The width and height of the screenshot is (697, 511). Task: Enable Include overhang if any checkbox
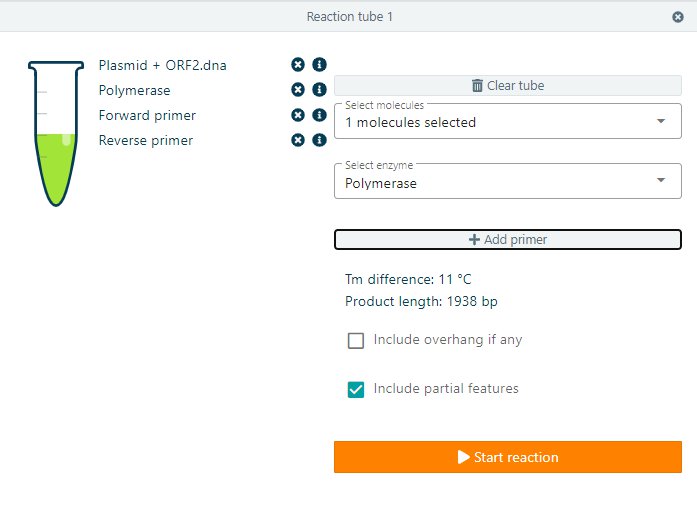(356, 340)
